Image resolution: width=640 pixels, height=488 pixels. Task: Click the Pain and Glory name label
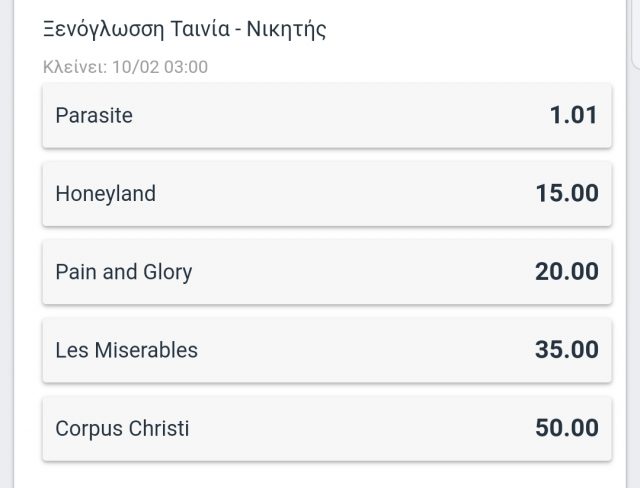pos(124,272)
